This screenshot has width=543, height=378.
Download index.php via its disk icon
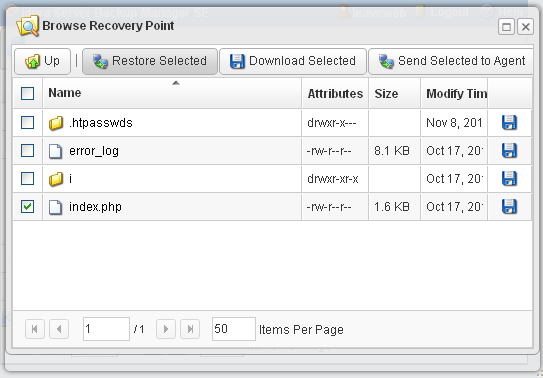click(x=509, y=207)
